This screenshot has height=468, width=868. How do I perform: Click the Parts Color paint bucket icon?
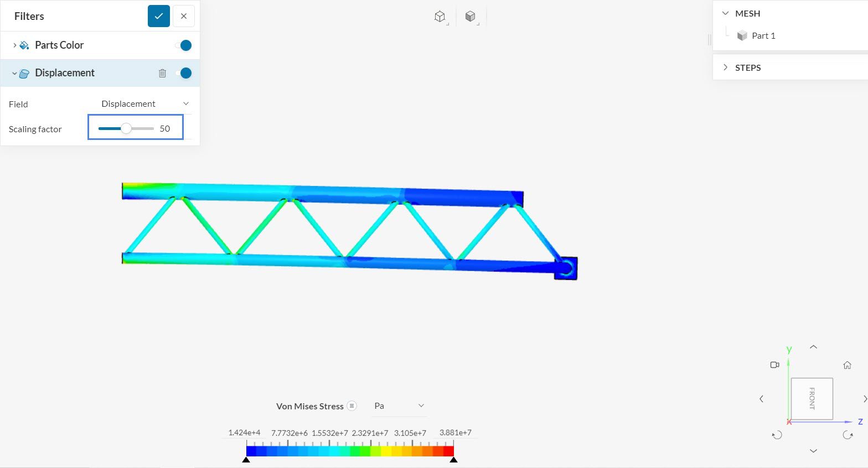(x=24, y=45)
